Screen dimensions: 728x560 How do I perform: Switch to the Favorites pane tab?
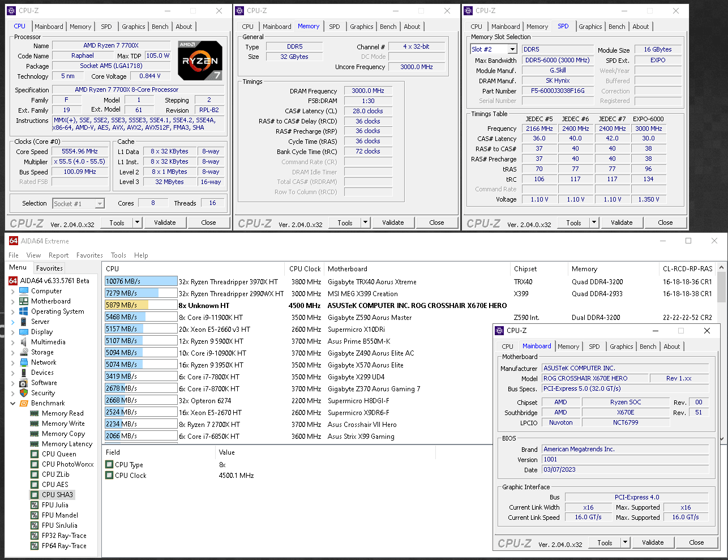[x=49, y=268]
